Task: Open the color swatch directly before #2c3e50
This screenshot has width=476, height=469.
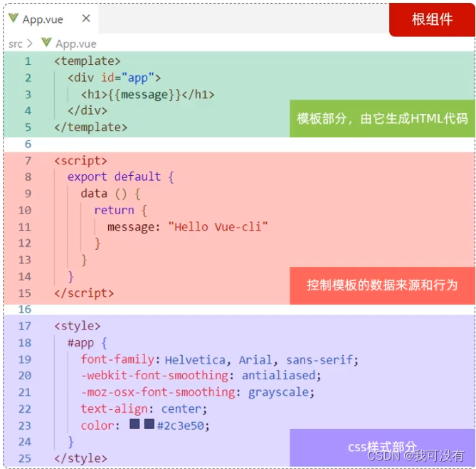Action: 149,423
